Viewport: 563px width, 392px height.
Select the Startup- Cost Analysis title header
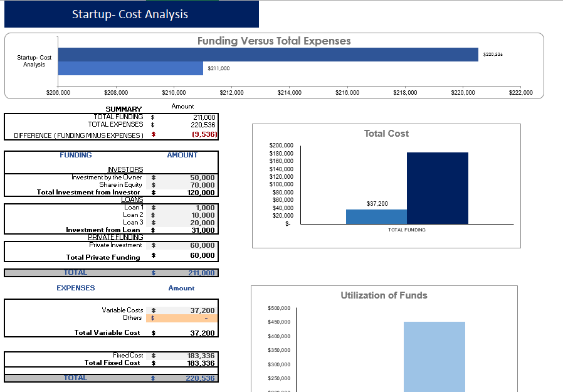[130, 14]
